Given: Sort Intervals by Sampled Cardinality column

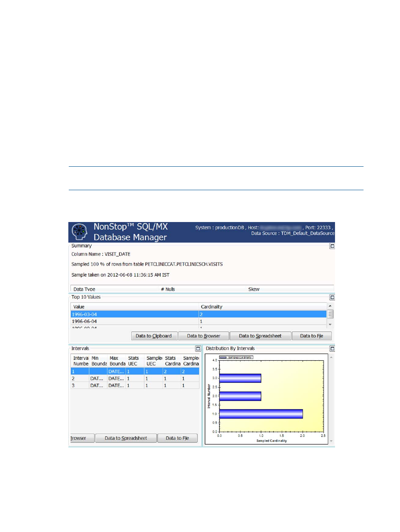Looking at the screenshot, I should pyautogui.click(x=190, y=361).
